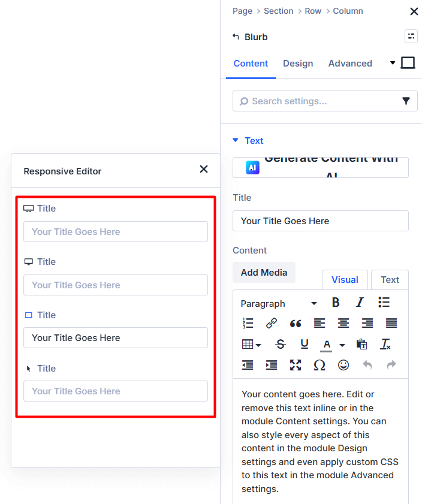Click the AI icon for content generation
Screen dimensions: 422x504
point(252,167)
